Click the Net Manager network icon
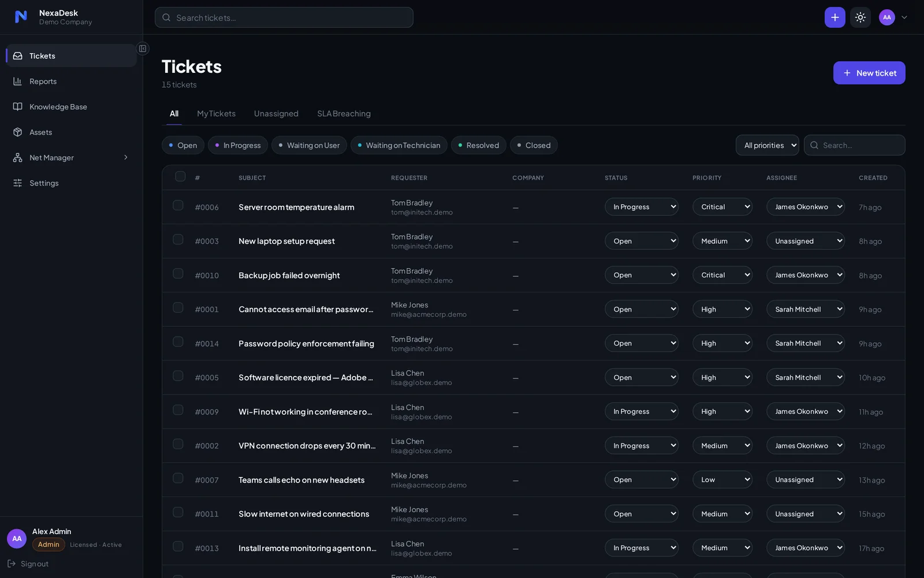The height and width of the screenshot is (578, 924). (x=18, y=158)
